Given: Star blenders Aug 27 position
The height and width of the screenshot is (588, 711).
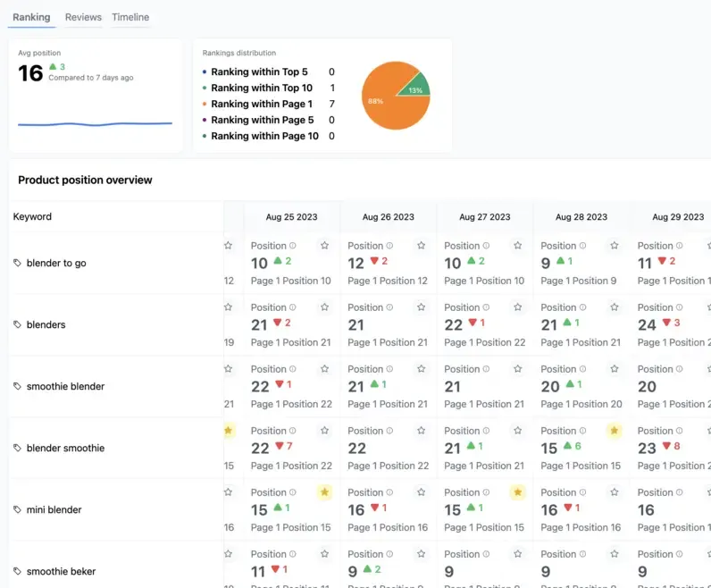Looking at the screenshot, I should point(518,307).
